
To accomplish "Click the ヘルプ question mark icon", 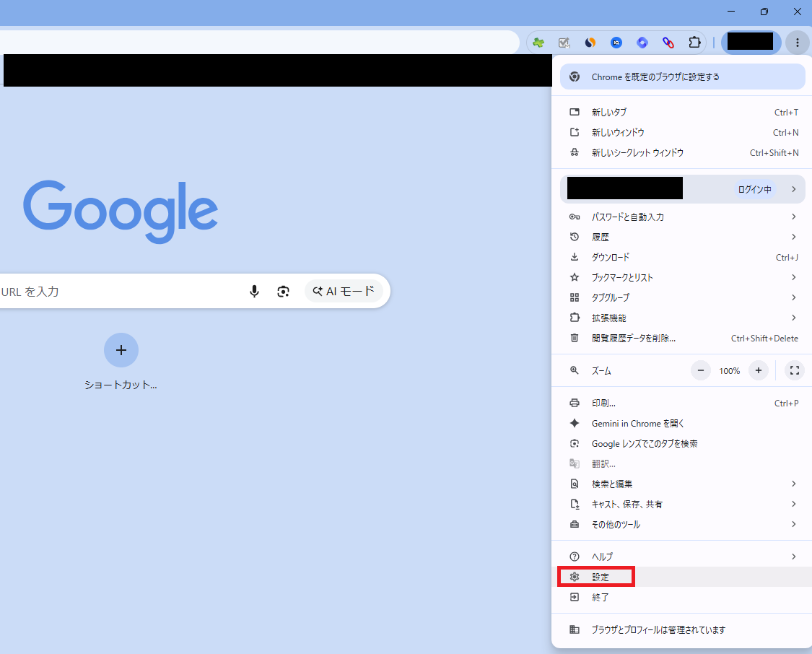I will 575,557.
